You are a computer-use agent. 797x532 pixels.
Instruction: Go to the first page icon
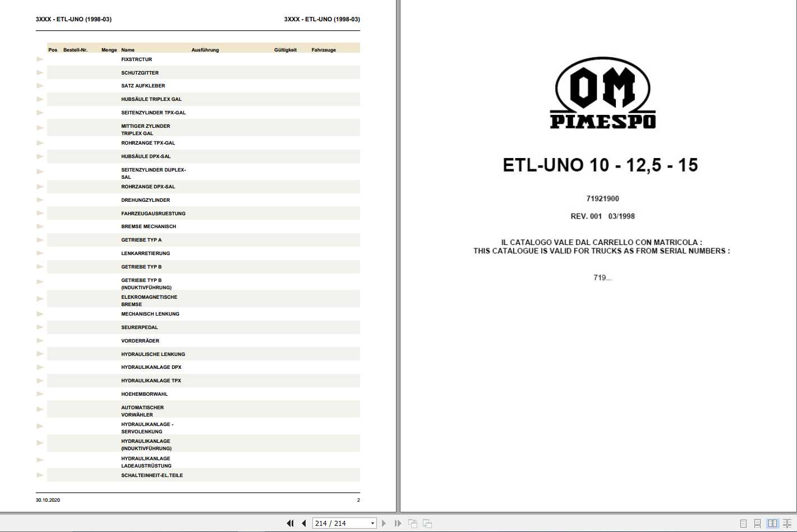click(291, 523)
